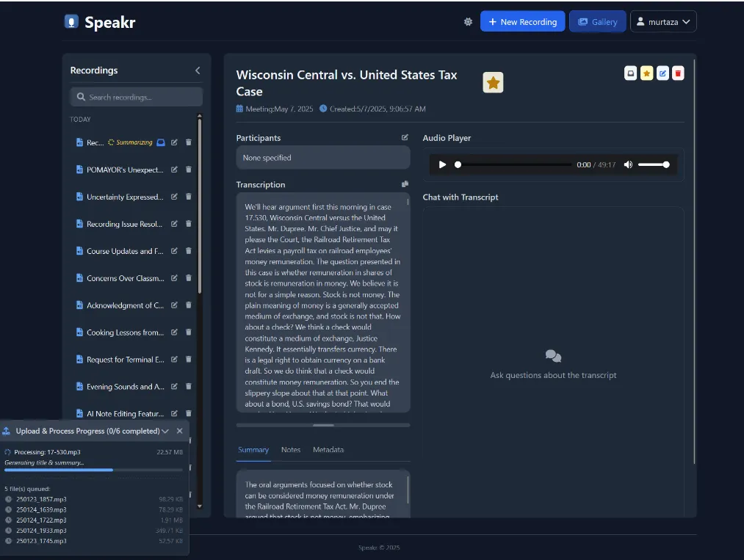The width and height of the screenshot is (744, 560).
Task: Delete the Concerns Over Classm... recording
Action: click(188, 278)
